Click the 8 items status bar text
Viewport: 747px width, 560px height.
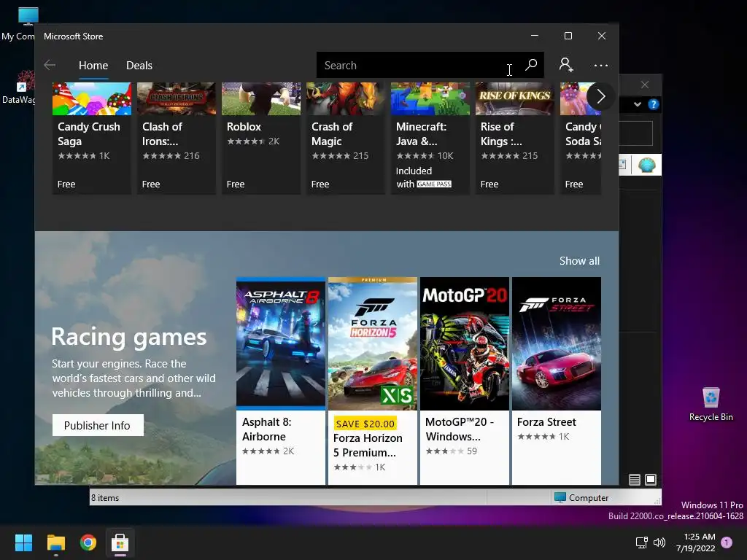105,497
